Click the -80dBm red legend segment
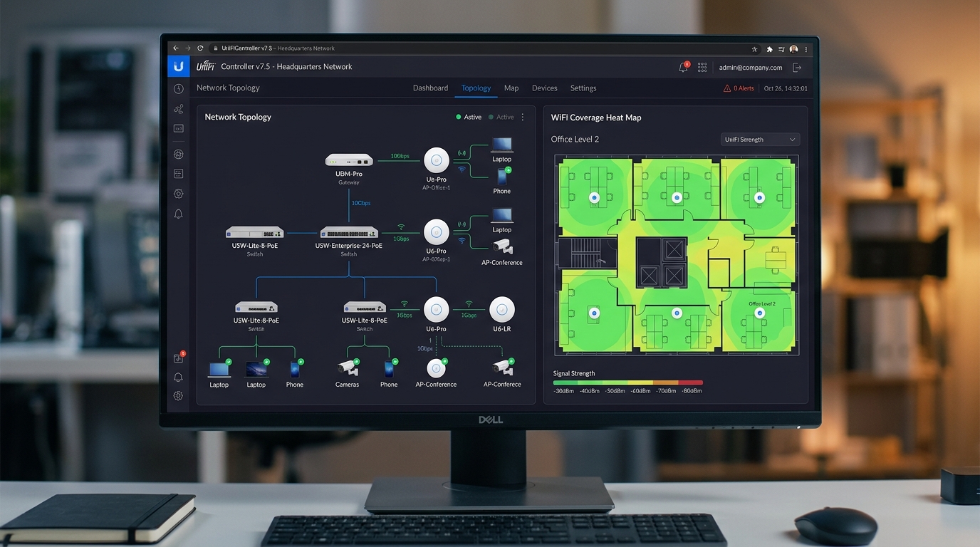The width and height of the screenshot is (980, 547). click(690, 382)
